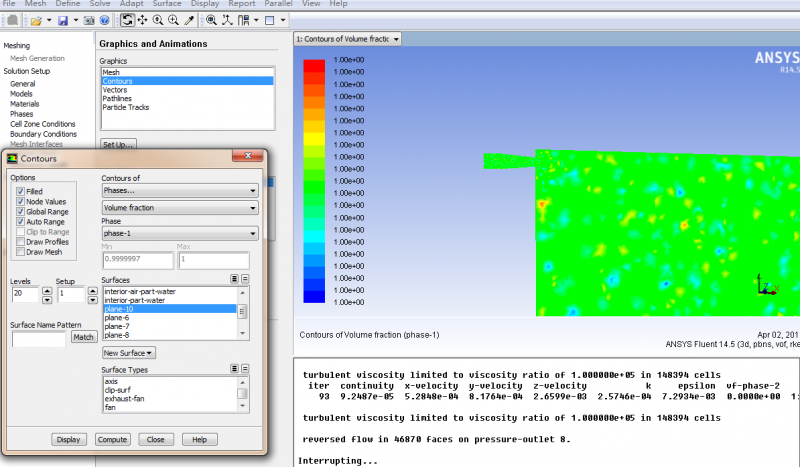The height and width of the screenshot is (467, 800).
Task: Select the probe eyedropper tool
Action: pyautogui.click(x=189, y=20)
